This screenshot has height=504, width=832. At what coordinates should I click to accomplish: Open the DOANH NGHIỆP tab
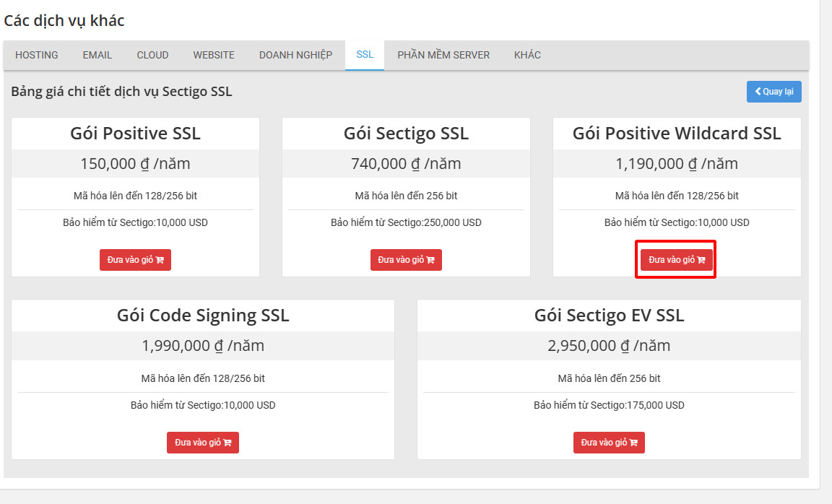pos(295,55)
